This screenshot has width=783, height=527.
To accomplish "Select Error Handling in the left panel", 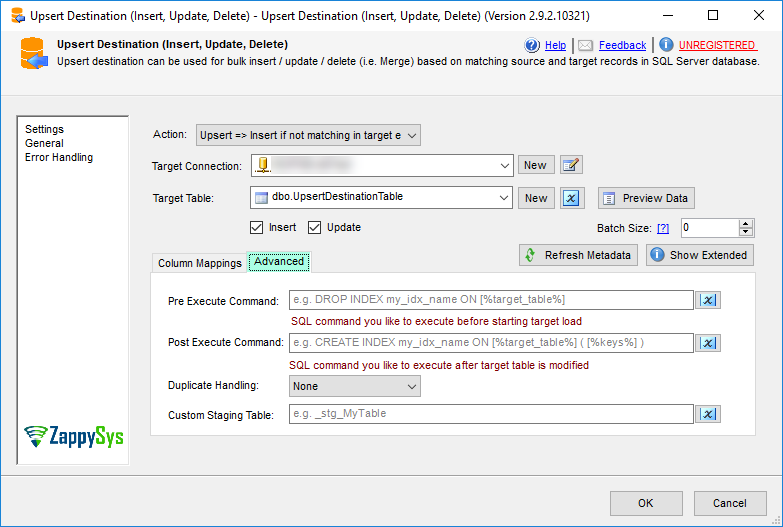I will 59,157.
